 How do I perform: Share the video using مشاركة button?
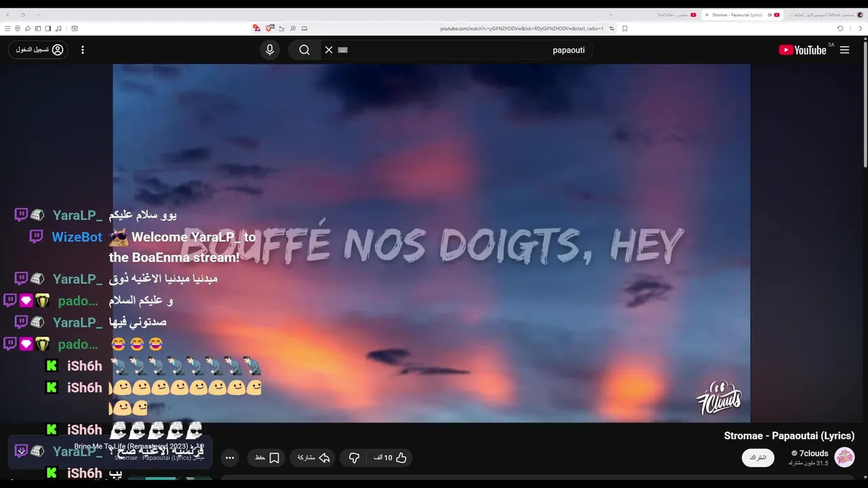tap(313, 457)
